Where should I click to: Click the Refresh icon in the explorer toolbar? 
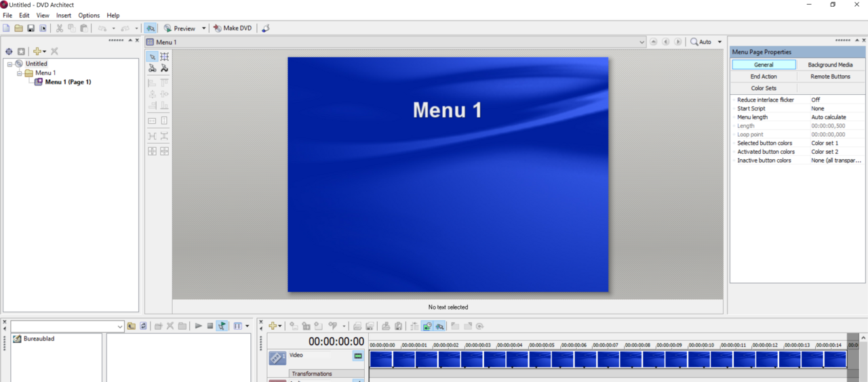coord(143,326)
